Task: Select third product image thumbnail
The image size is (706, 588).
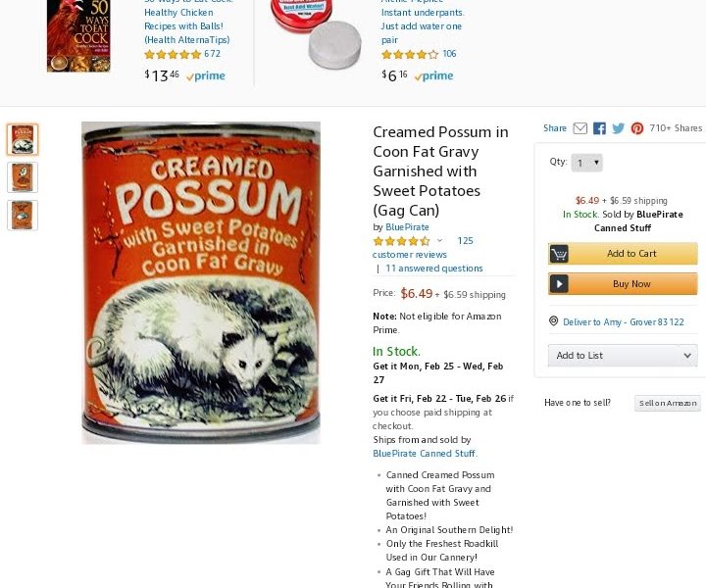Action: [23, 215]
